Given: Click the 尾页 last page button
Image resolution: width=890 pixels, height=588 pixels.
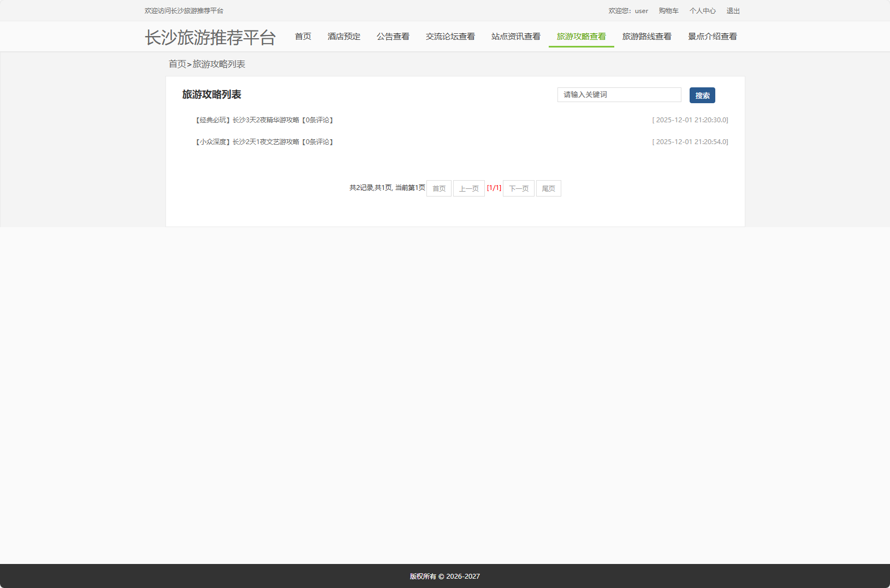Looking at the screenshot, I should coord(548,188).
